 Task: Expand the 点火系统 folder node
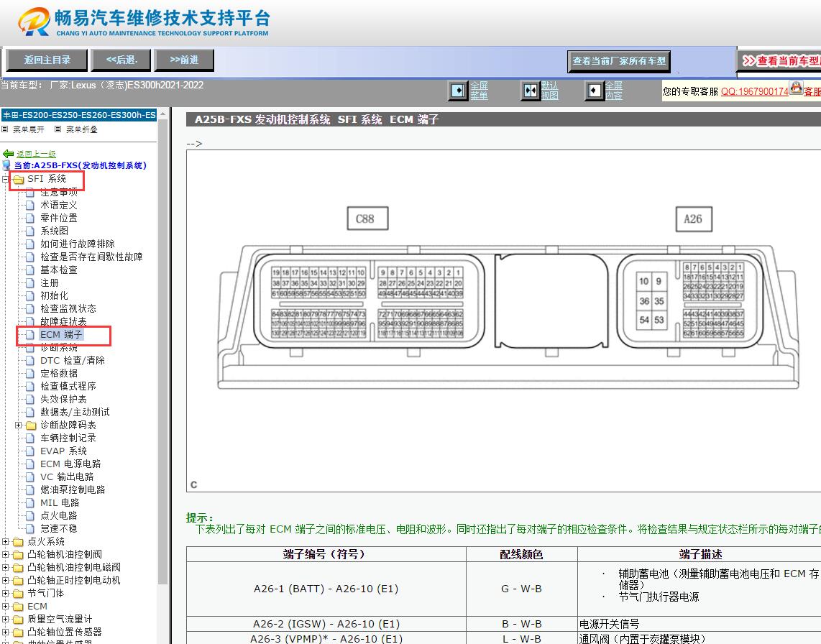[x=5, y=541]
